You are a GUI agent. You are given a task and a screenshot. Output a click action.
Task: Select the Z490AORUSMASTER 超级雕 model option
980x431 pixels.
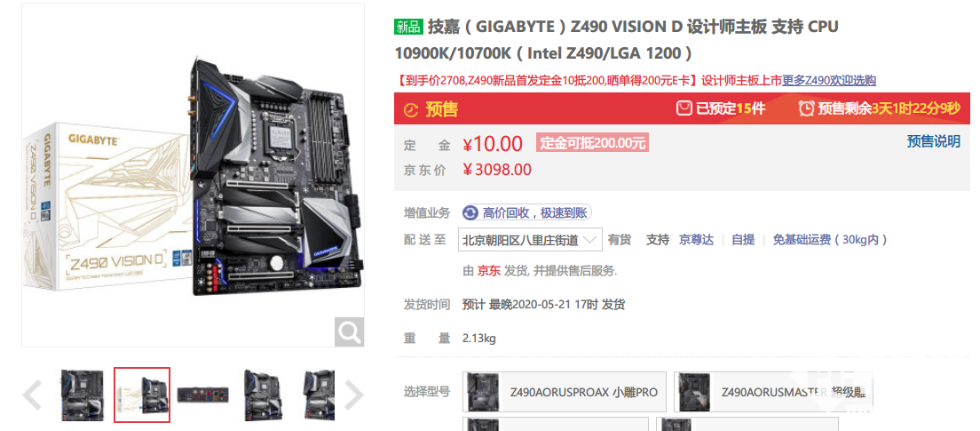774,392
